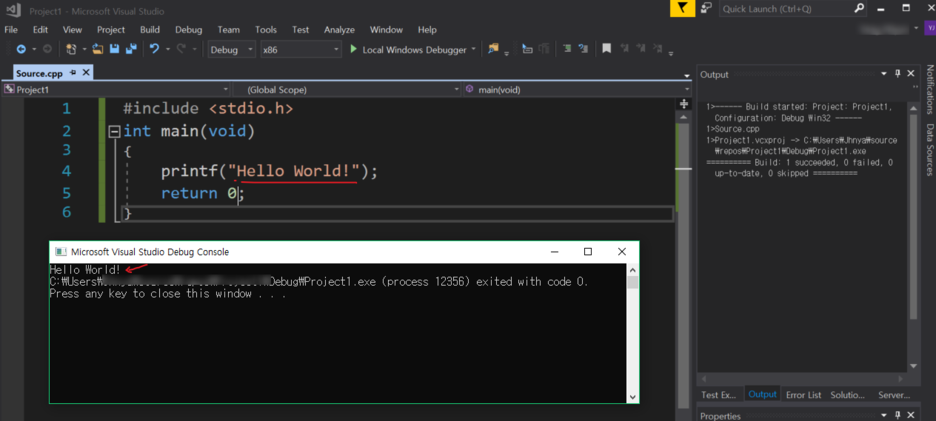Click the "return 0;" code line
Viewport: 936px width, 421px height.
pyautogui.click(x=203, y=193)
